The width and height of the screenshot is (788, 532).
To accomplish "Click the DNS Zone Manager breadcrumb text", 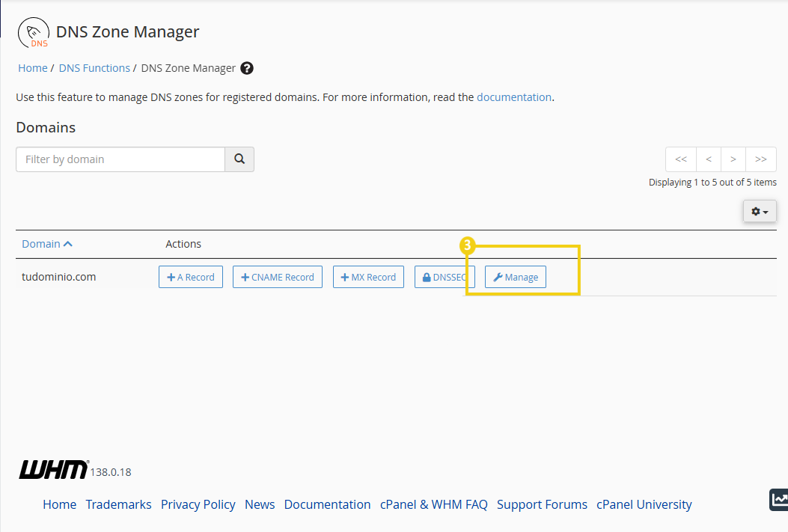I will tap(188, 68).
